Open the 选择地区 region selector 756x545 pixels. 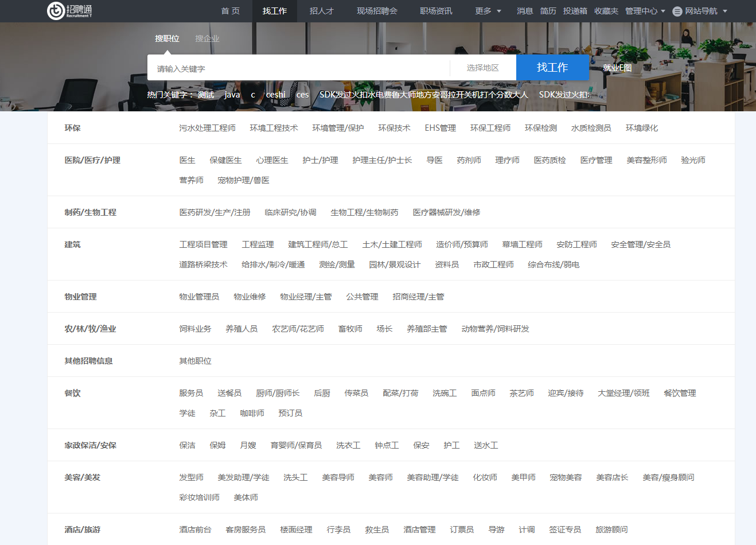tap(482, 68)
